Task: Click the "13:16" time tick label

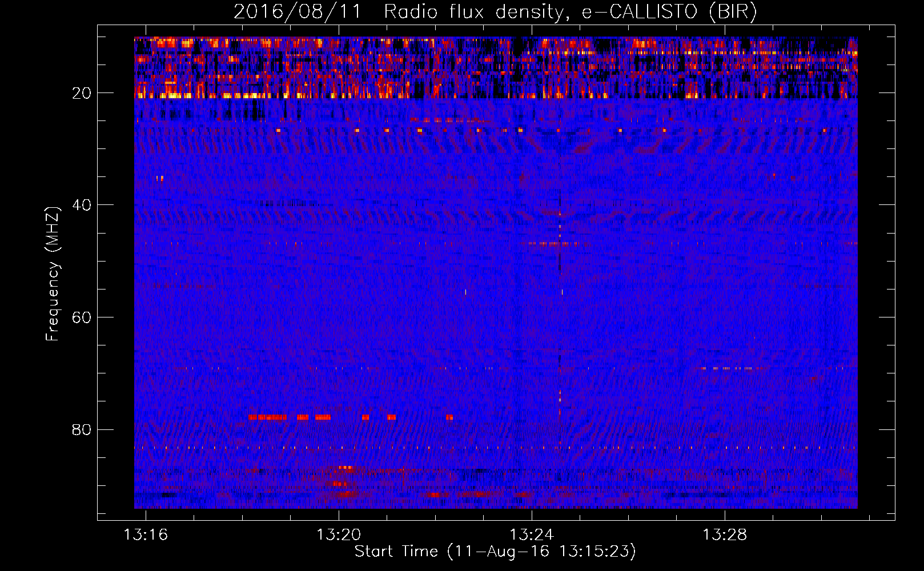Action: [146, 535]
